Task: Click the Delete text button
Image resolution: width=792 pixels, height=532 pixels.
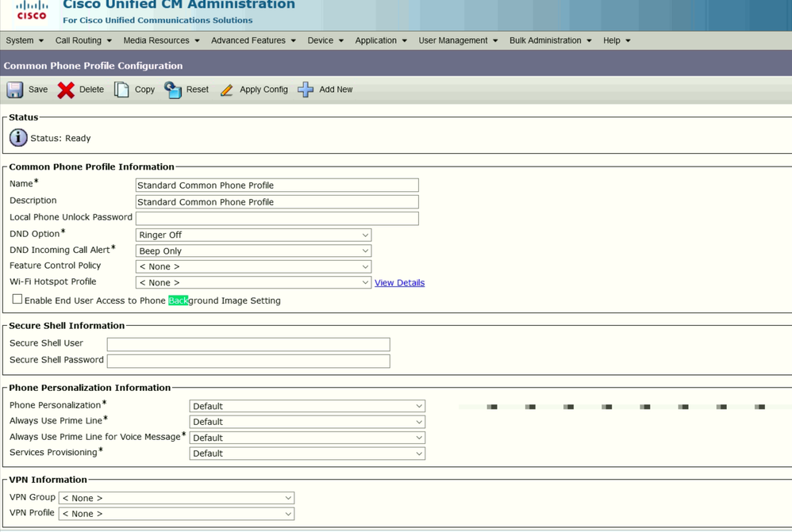Action: [x=91, y=90]
